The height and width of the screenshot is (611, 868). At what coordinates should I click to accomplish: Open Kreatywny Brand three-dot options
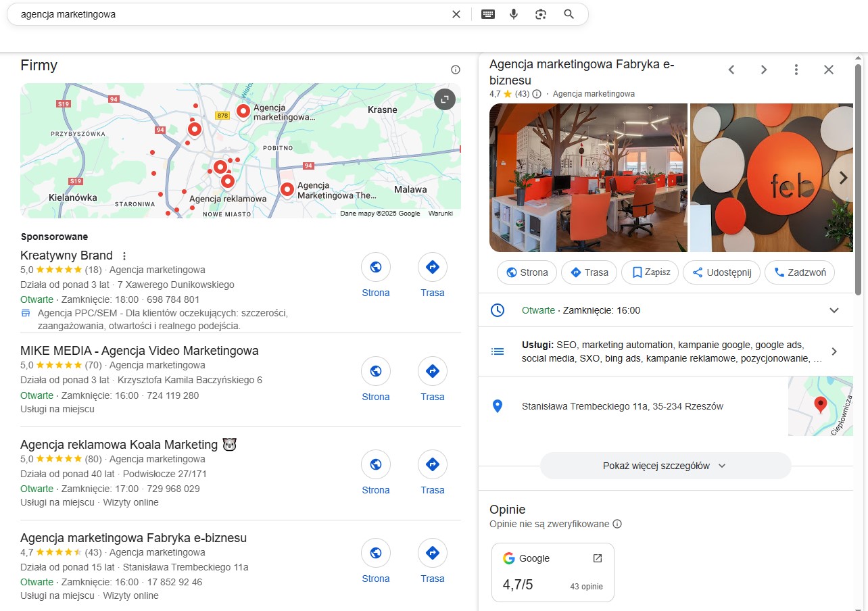click(124, 256)
